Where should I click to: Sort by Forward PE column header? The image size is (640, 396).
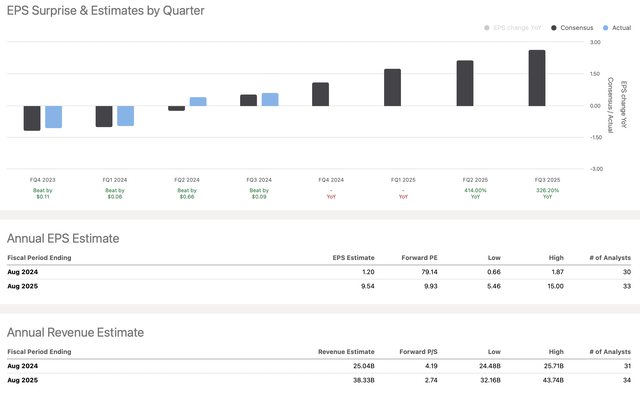[x=419, y=258]
